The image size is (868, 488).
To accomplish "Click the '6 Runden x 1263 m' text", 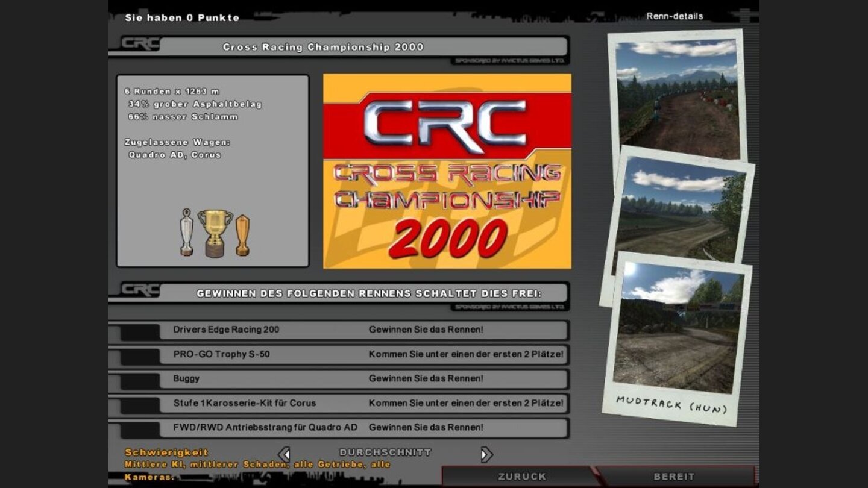I will pyautogui.click(x=172, y=92).
